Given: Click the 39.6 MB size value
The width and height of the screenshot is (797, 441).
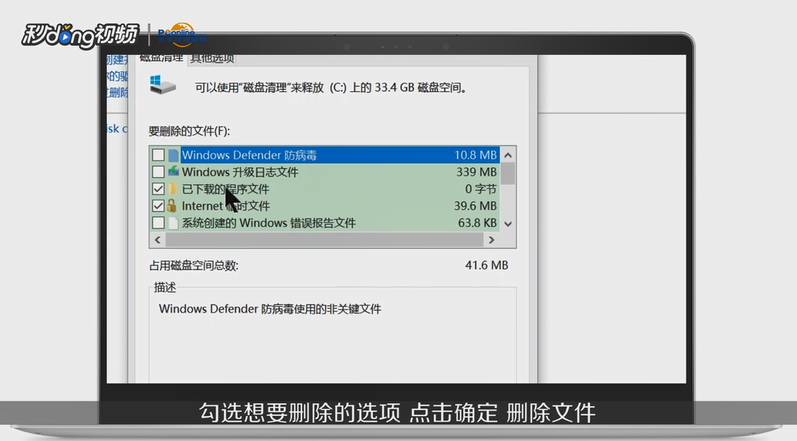Looking at the screenshot, I should coord(475,206).
